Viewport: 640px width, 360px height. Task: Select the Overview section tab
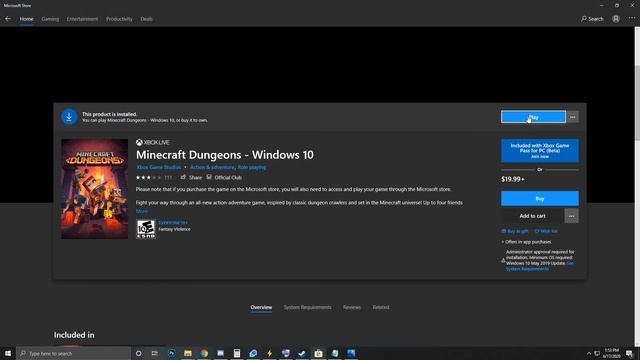tap(261, 307)
